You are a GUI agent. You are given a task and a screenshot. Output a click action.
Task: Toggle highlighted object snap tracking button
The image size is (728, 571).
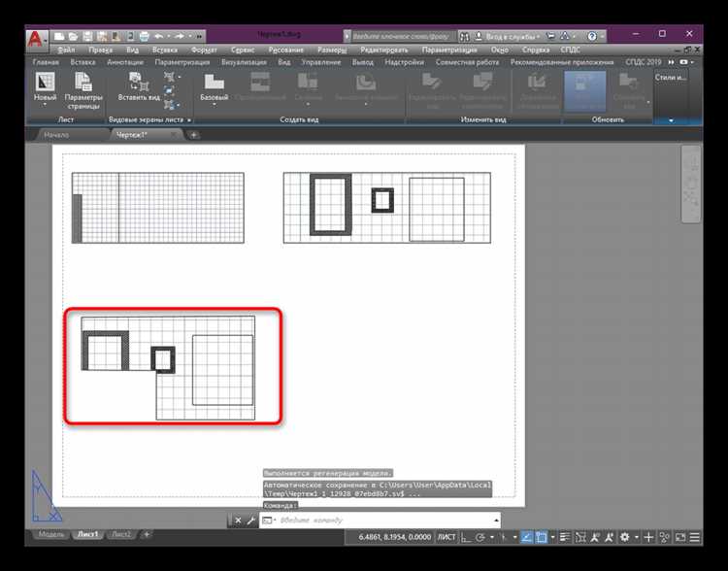tap(526, 538)
